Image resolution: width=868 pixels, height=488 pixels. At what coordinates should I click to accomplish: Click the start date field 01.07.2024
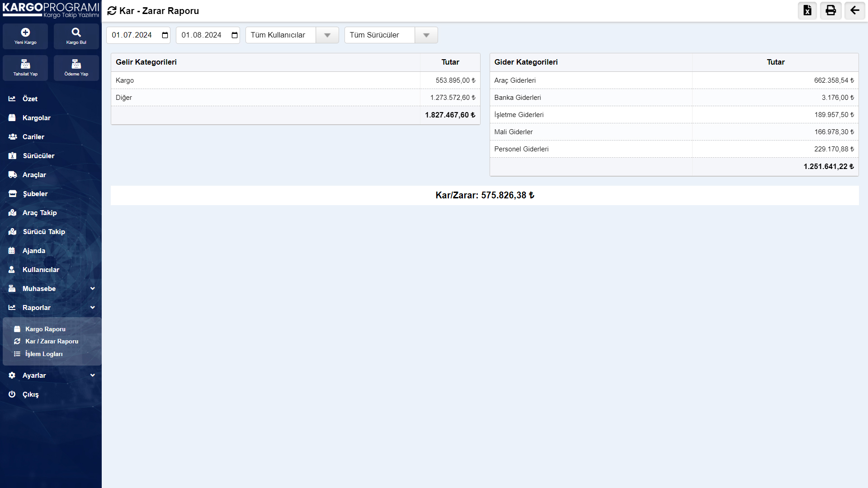(138, 35)
